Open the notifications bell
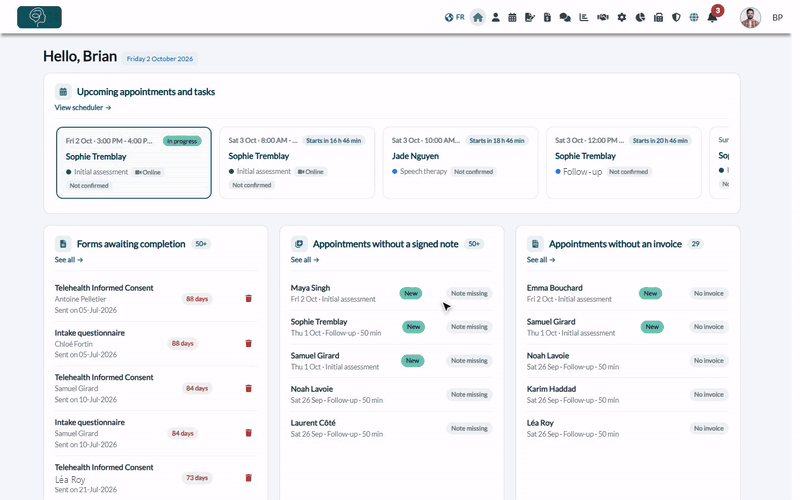Image resolution: width=800 pixels, height=500 pixels. click(x=712, y=17)
